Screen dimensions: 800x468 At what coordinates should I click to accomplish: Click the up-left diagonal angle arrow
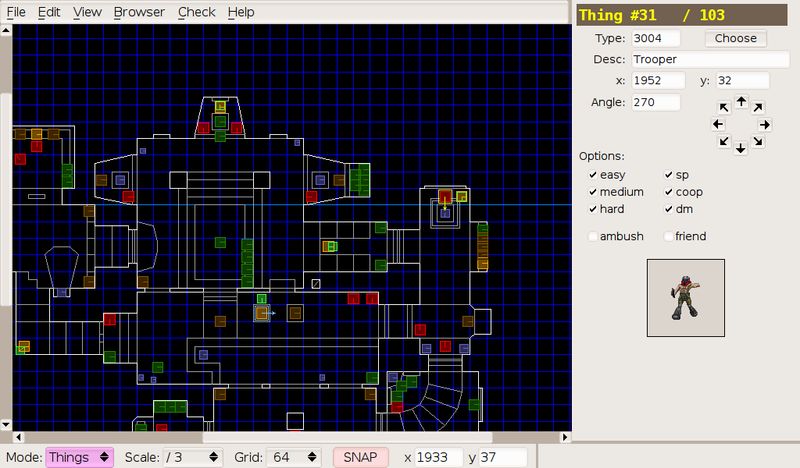point(724,107)
